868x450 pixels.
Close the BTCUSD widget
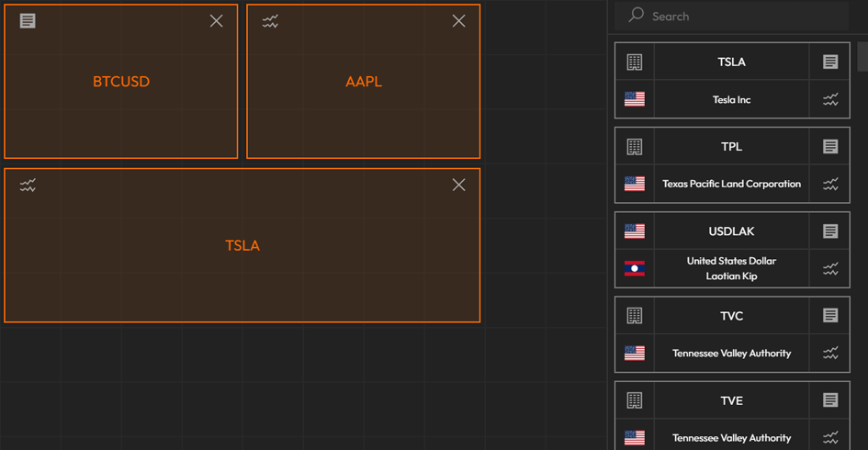[216, 20]
